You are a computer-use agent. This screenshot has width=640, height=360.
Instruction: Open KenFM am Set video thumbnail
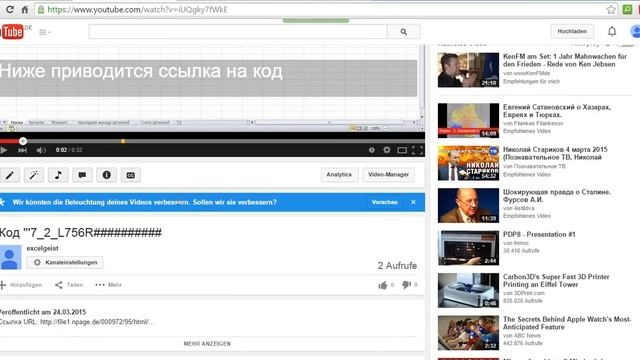[468, 70]
